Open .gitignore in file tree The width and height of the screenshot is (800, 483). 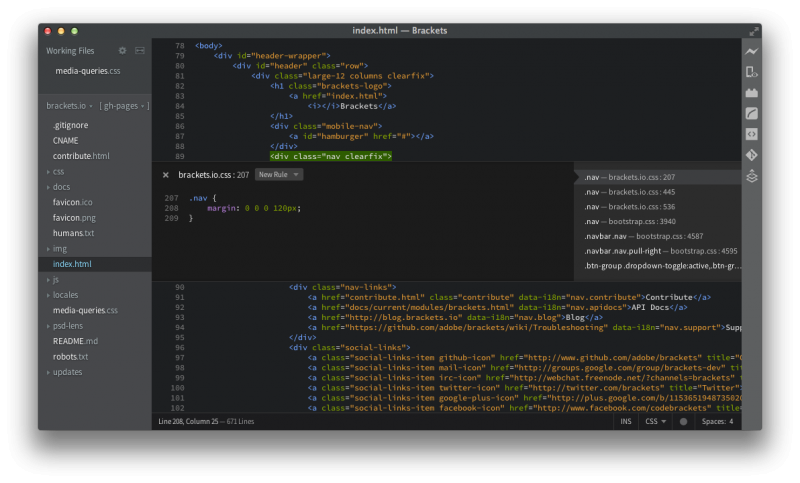pyautogui.click(x=70, y=125)
